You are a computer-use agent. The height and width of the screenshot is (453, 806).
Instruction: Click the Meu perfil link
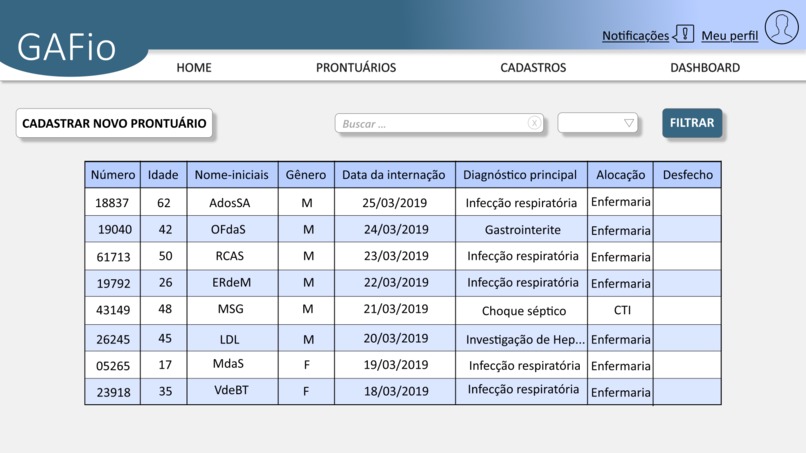tap(729, 35)
